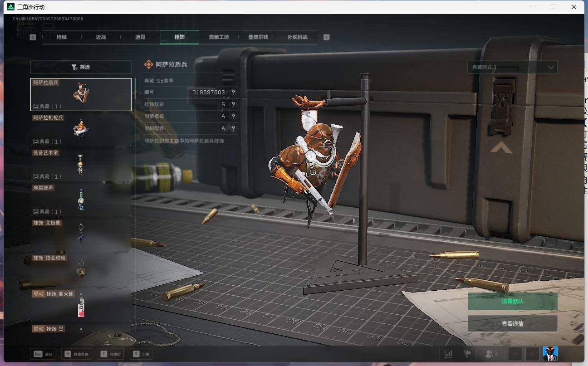This screenshot has height=366, width=588.
Task: Click the player avatar in bottom corner
Action: (550, 354)
